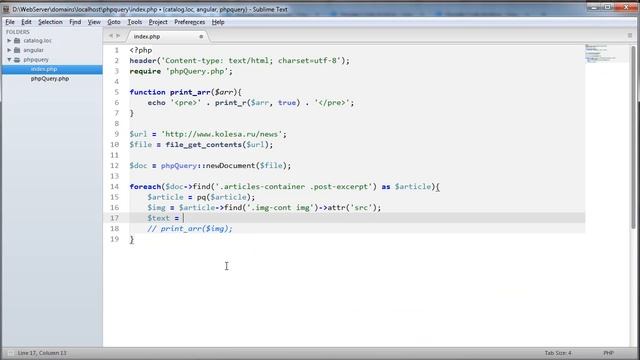The width and height of the screenshot is (640, 360).
Task: Click 'file_get_contents' on line 10
Action: [203, 144]
